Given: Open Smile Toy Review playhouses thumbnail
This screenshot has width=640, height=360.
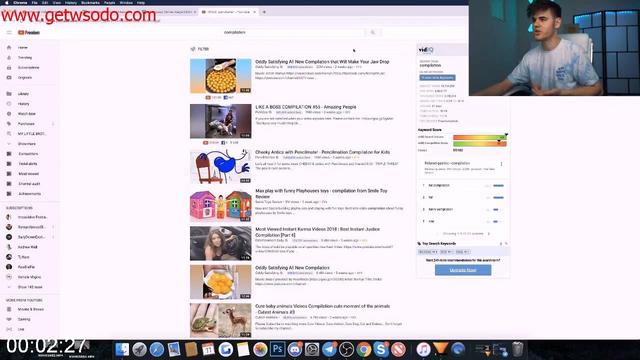Looking at the screenshot, I should coord(220,205).
